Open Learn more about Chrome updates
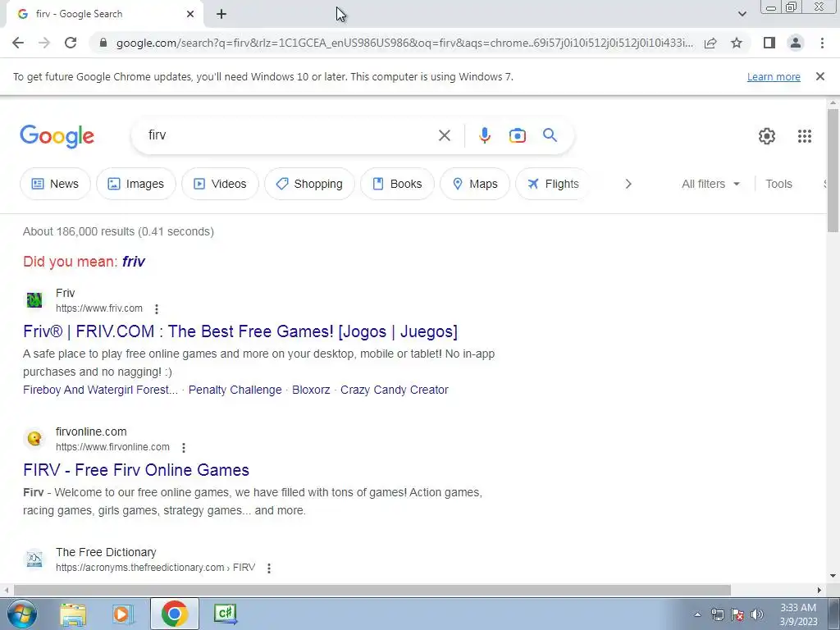Viewport: 840px width, 630px height. 774,76
